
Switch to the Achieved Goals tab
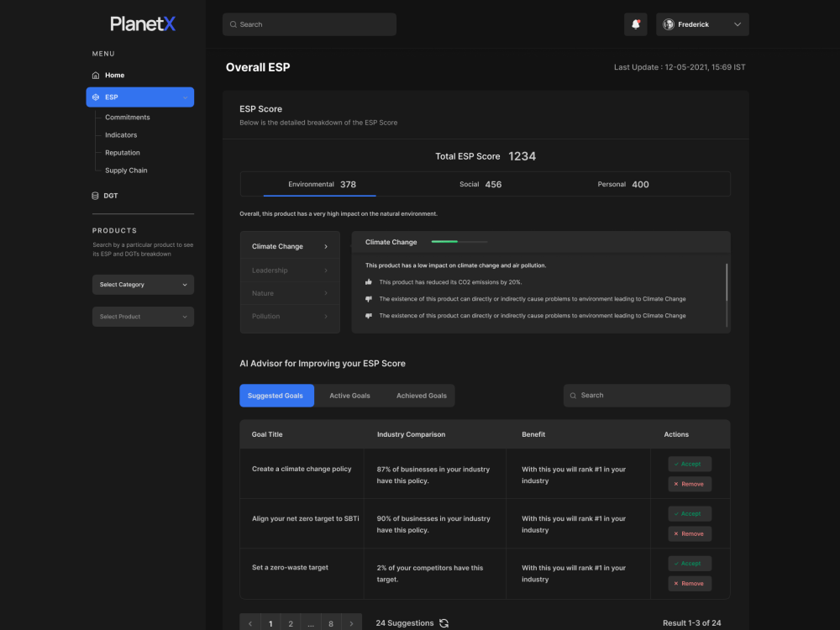[x=422, y=396]
